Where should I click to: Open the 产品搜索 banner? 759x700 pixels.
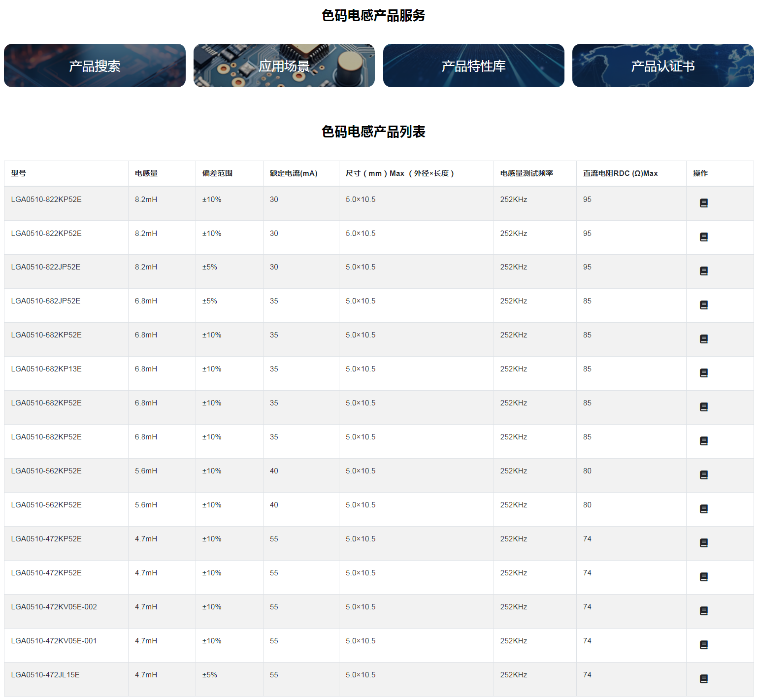pyautogui.click(x=95, y=66)
